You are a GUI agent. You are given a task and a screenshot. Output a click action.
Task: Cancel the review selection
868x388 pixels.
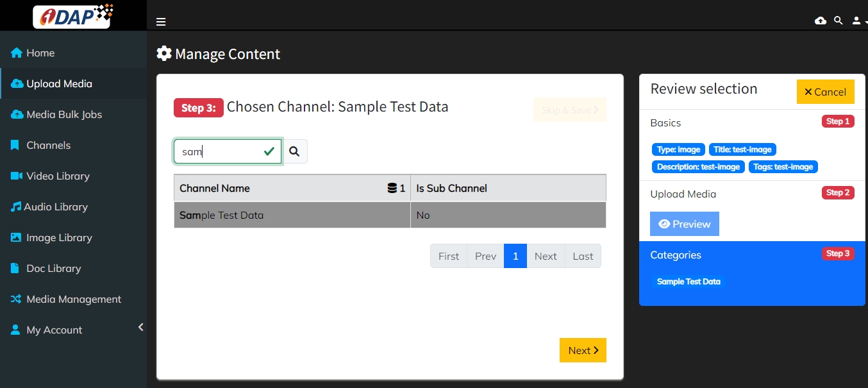(826, 92)
